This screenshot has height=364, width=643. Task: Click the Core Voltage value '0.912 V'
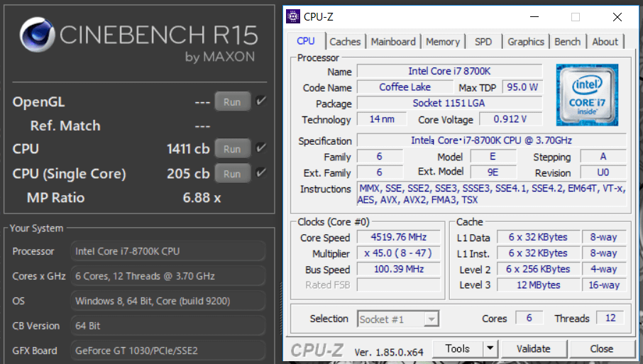click(x=510, y=119)
